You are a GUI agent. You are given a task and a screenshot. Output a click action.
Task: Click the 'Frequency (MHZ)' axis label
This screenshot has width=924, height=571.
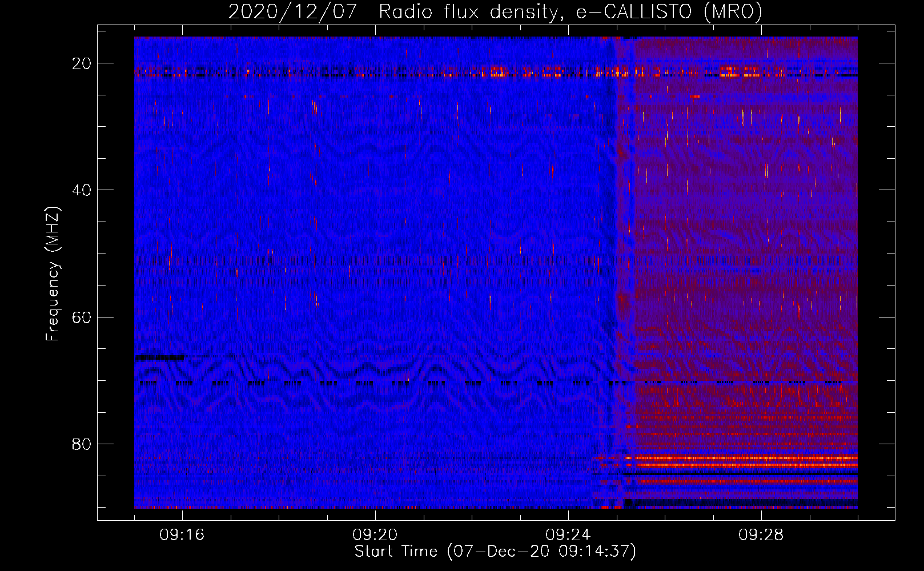pos(53,275)
